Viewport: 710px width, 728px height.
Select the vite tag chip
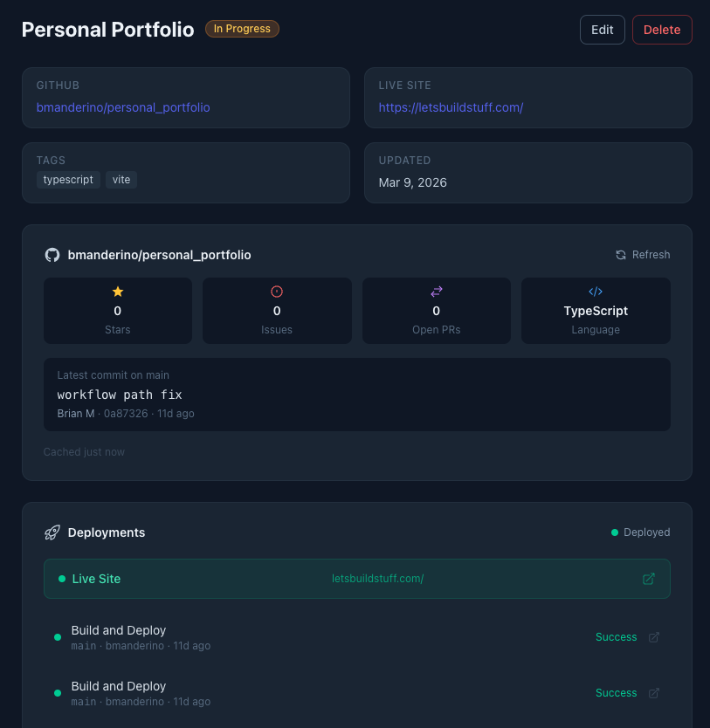[x=121, y=180]
